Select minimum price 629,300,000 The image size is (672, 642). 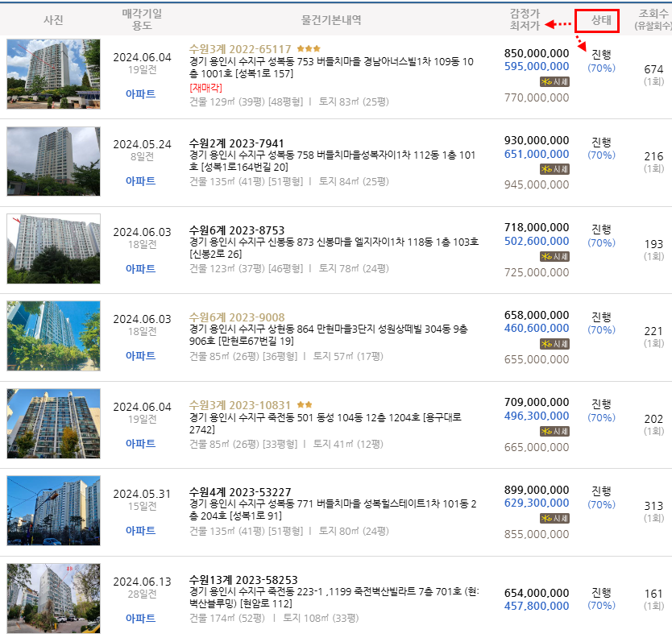(x=537, y=503)
